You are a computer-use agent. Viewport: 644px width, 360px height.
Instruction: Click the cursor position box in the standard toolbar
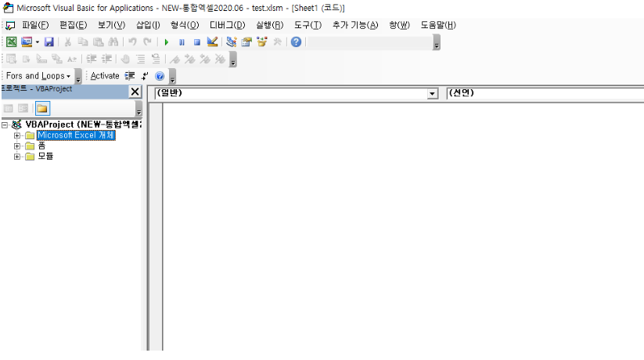click(369, 42)
